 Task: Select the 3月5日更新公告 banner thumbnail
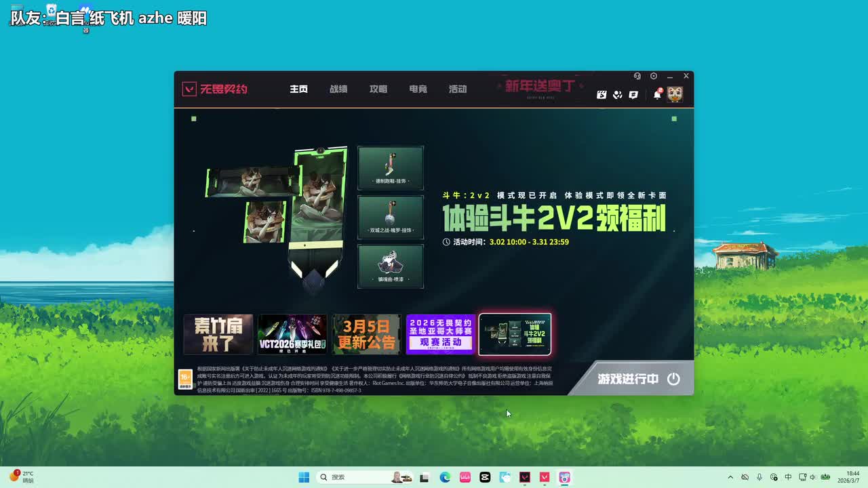(x=366, y=334)
